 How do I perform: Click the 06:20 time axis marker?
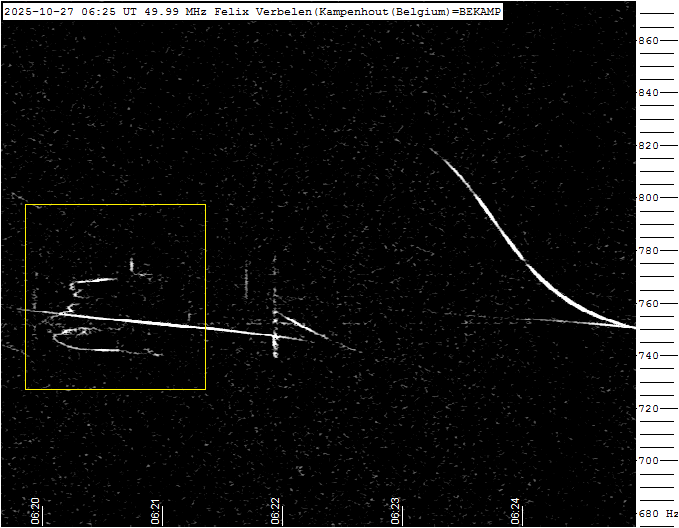pos(35,511)
